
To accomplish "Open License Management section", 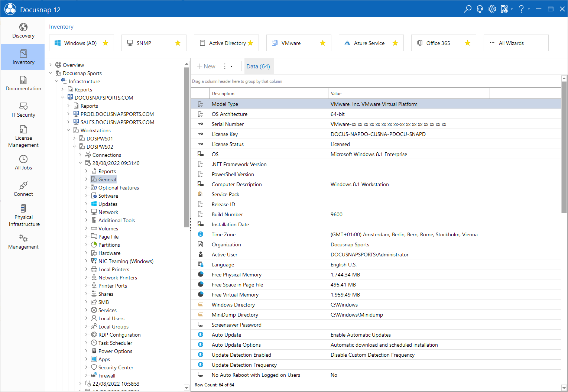I will [23, 136].
